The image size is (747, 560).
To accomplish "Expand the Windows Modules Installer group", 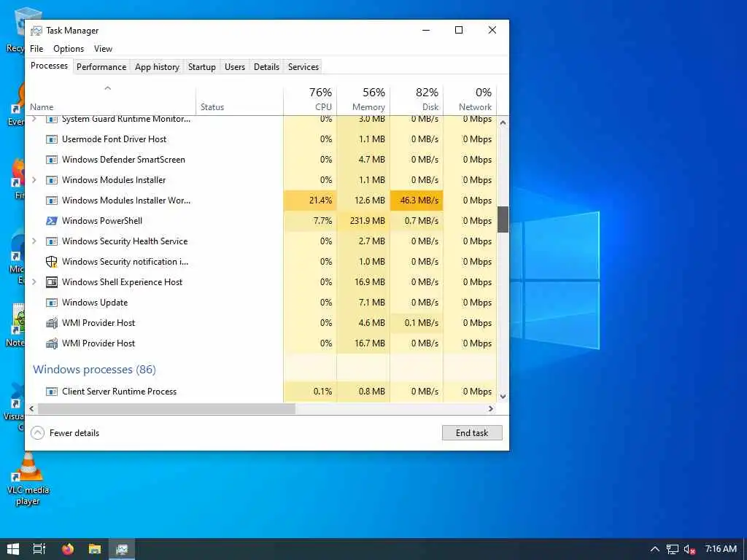I will (x=34, y=180).
